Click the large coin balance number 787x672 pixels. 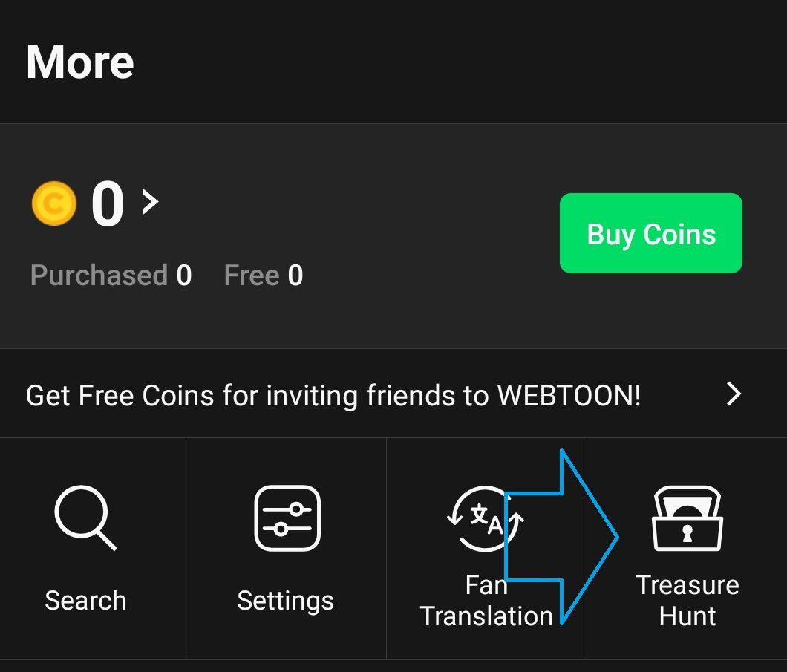pos(108,204)
